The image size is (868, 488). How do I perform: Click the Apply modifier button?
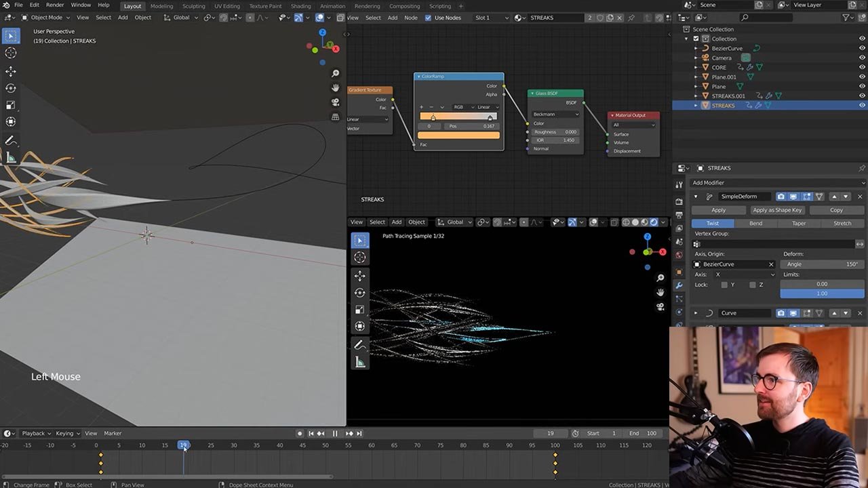pyautogui.click(x=718, y=210)
